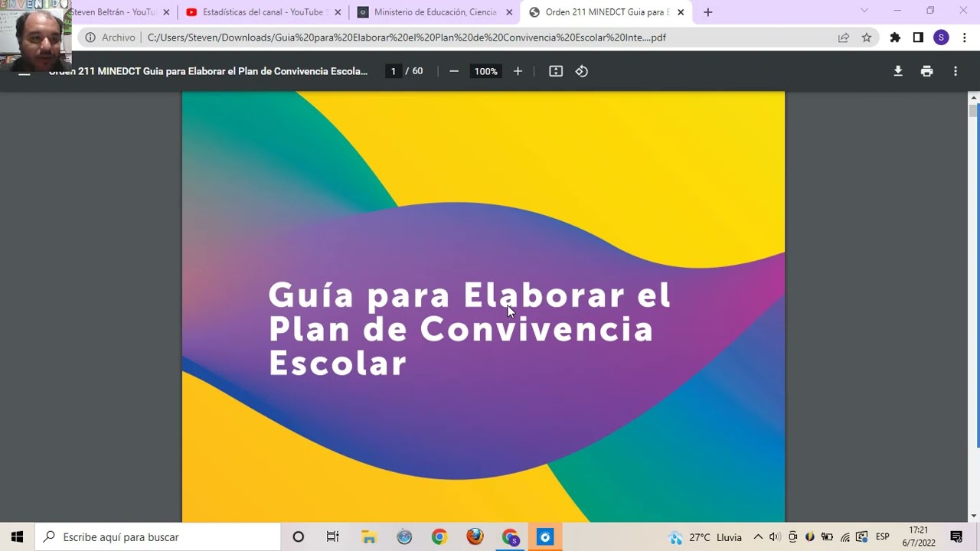Zoom out of the PDF

(454, 71)
